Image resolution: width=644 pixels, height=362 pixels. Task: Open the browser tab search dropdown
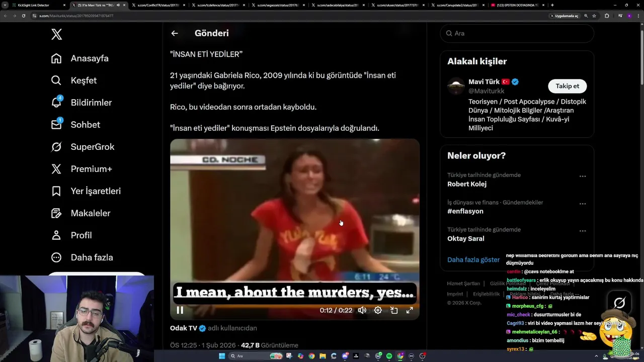[x=5, y=5]
